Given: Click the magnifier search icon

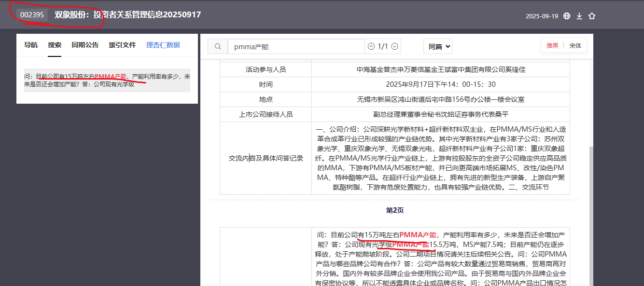Looking at the screenshot, I should [218, 46].
